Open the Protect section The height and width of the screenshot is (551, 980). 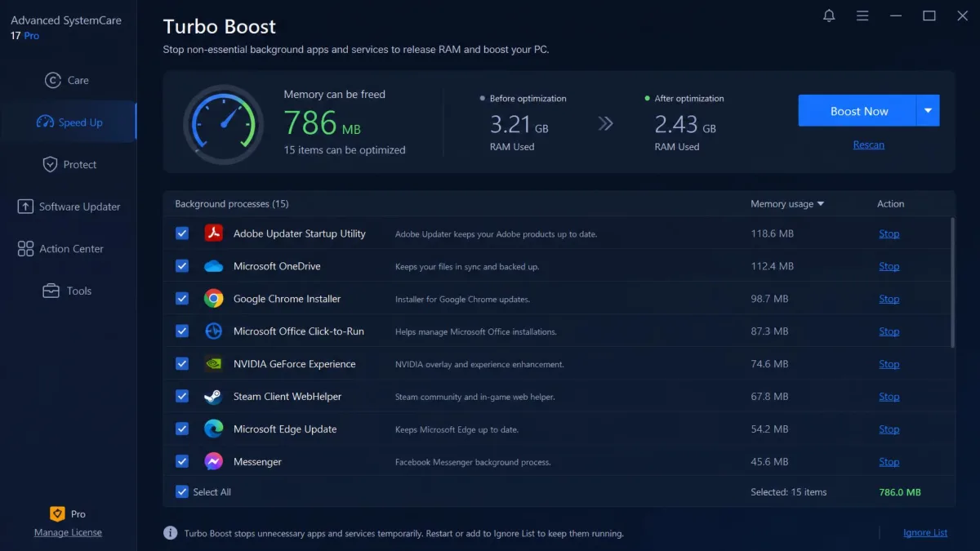point(68,164)
